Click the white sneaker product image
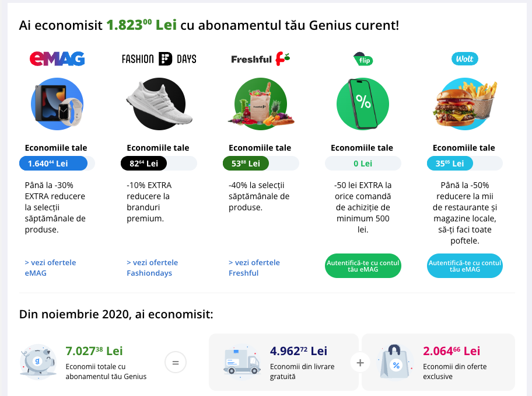532x396 pixels. [159, 104]
